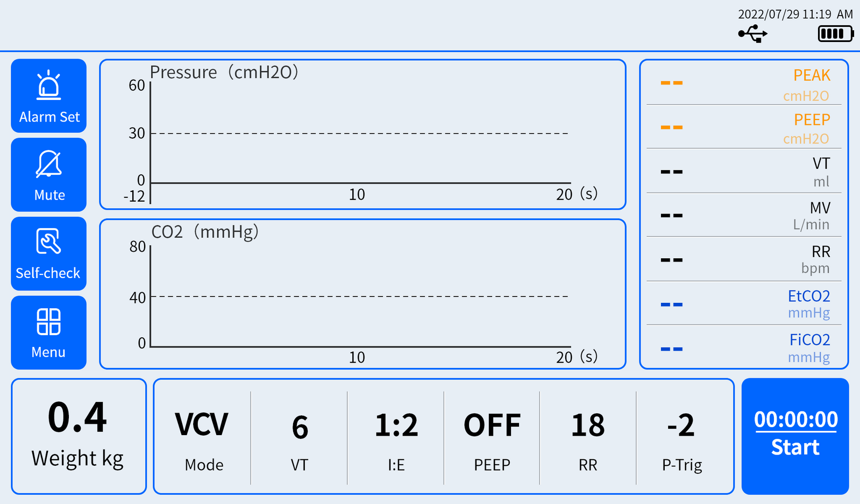The height and width of the screenshot is (504, 860).
Task: Toggle the PEEP OFF setting
Action: coord(492,438)
